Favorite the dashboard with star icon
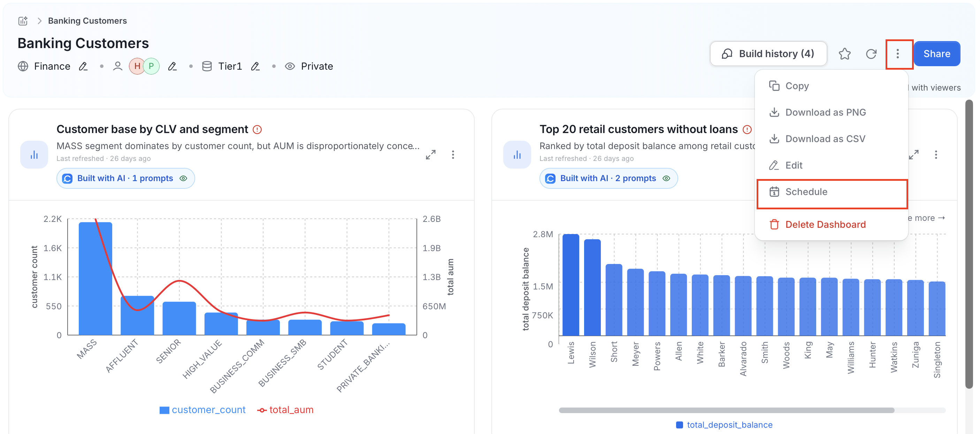This screenshot has height=434, width=980. pos(844,54)
